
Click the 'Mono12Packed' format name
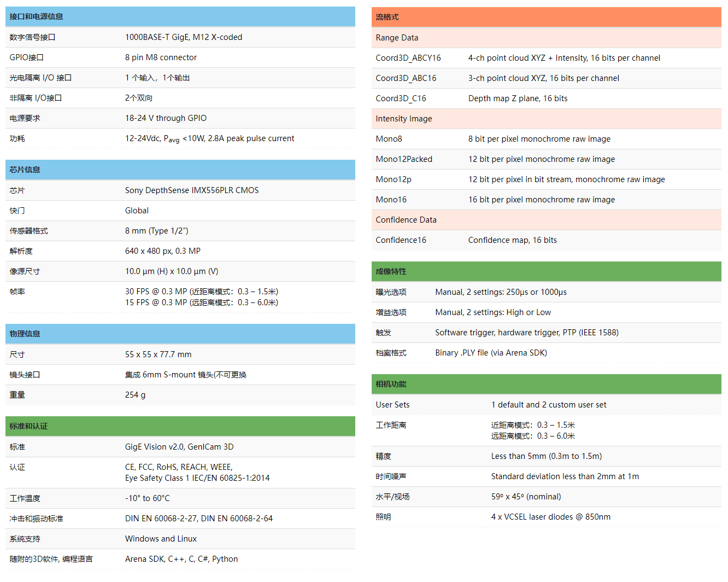click(404, 159)
